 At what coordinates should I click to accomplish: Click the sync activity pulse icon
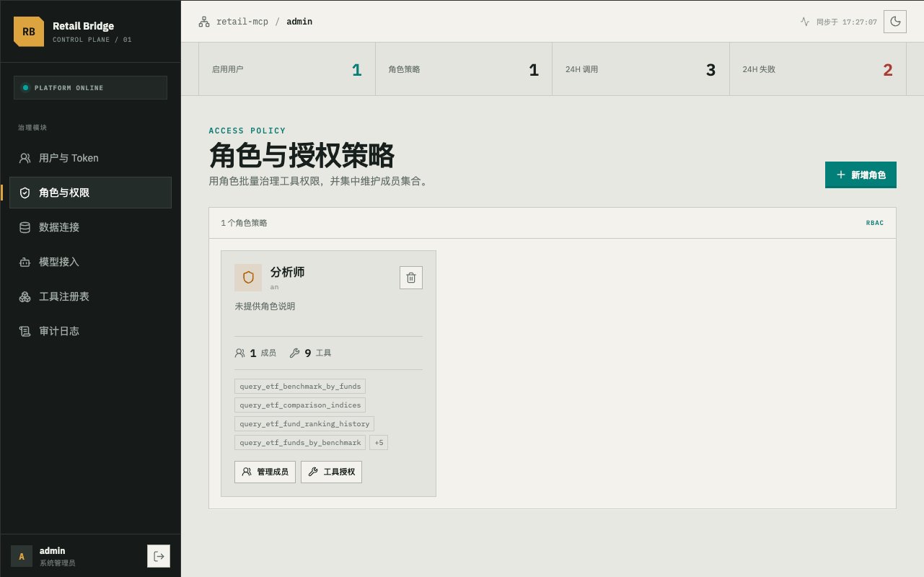[805, 22]
